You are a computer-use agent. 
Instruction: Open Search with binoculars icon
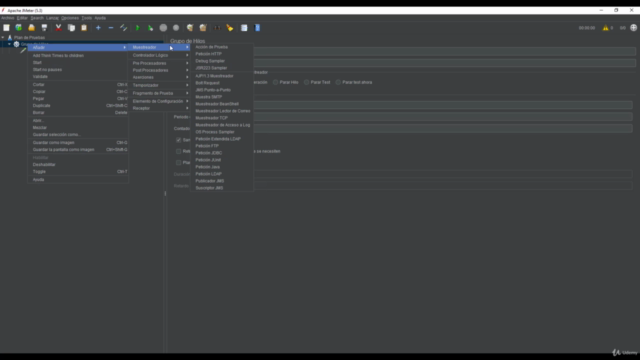click(217, 28)
